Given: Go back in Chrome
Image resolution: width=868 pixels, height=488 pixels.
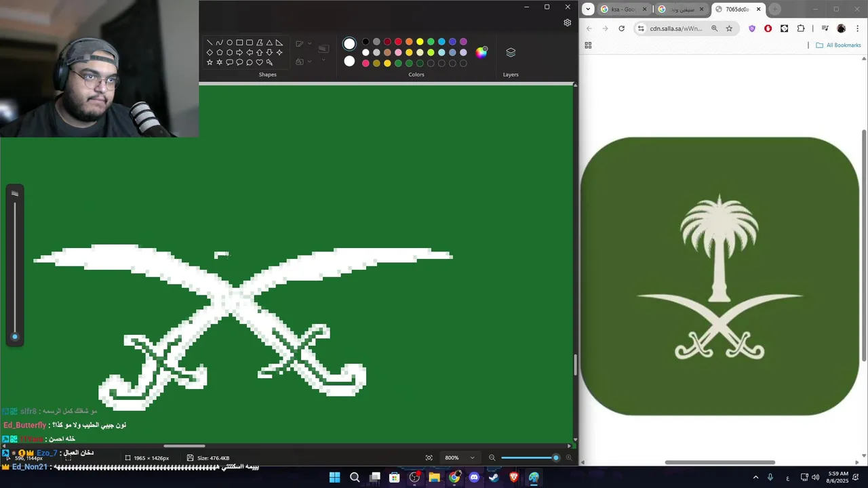Looking at the screenshot, I should (x=589, y=28).
